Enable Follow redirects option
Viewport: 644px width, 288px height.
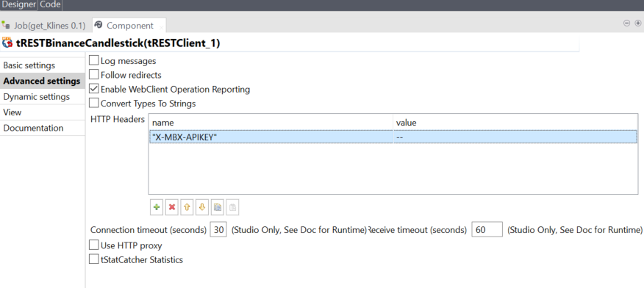point(94,75)
